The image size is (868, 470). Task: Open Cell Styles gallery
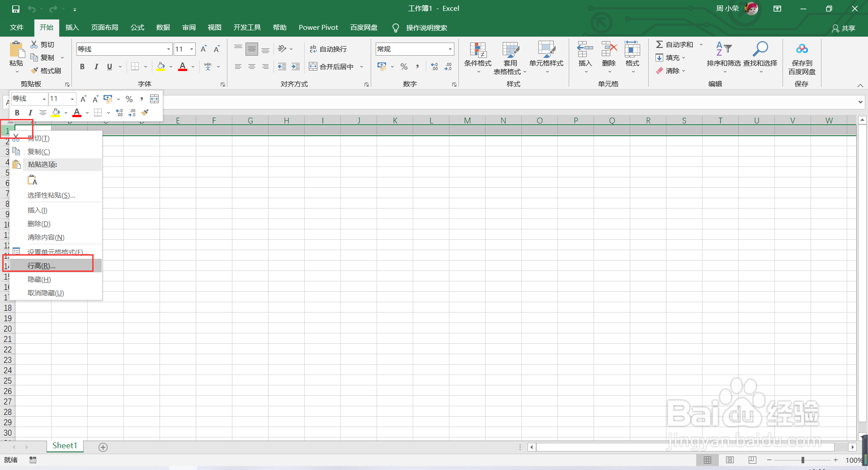coord(546,58)
